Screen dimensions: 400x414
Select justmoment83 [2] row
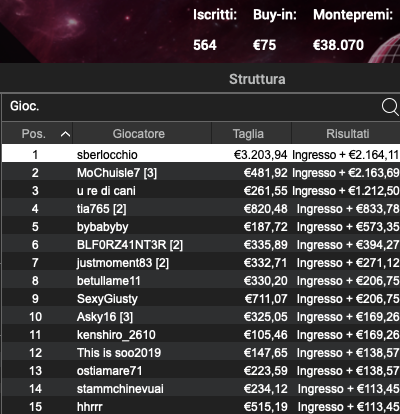[x=201, y=263]
